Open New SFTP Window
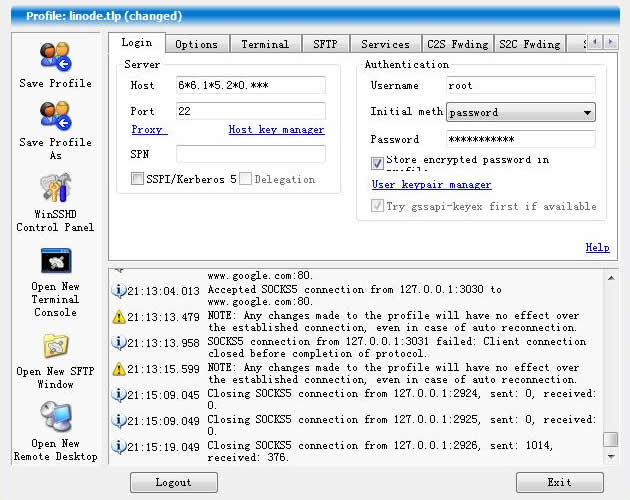 55,347
